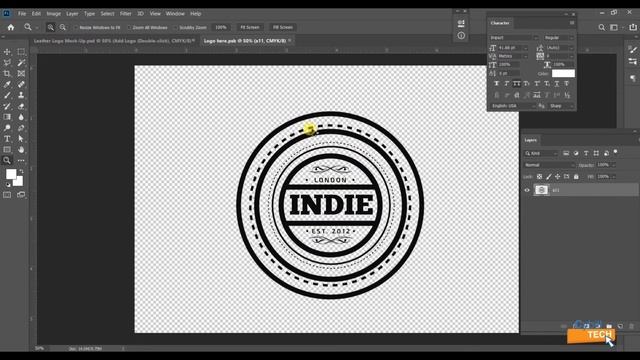
Task: Select the Eyedropper tool
Action: 7,84
